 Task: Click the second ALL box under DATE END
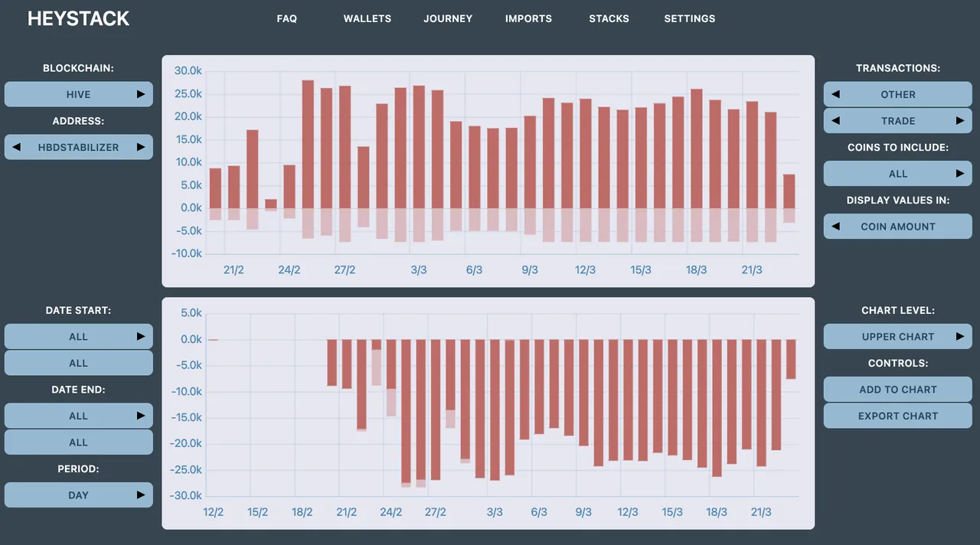tap(79, 442)
